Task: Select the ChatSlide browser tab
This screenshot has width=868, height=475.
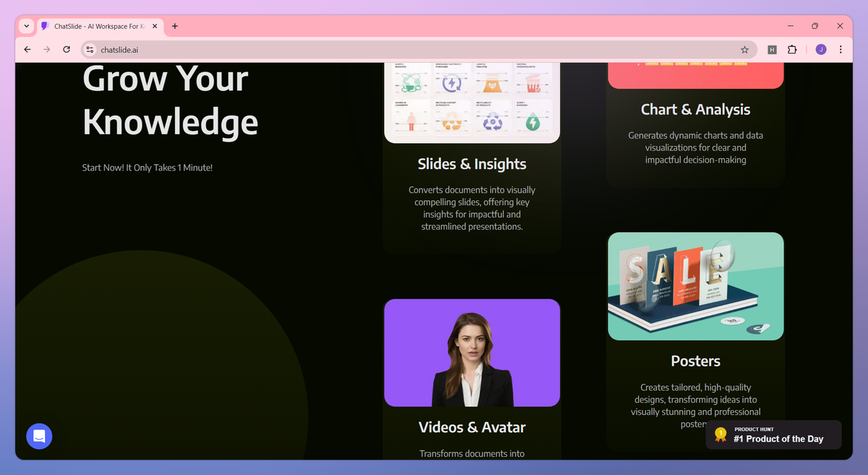Action: tap(100, 26)
